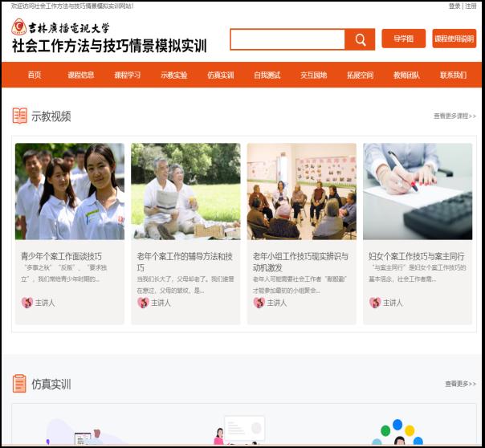
Task: Click the presenter illustration in 仿真实训 section
Action: click(240, 430)
